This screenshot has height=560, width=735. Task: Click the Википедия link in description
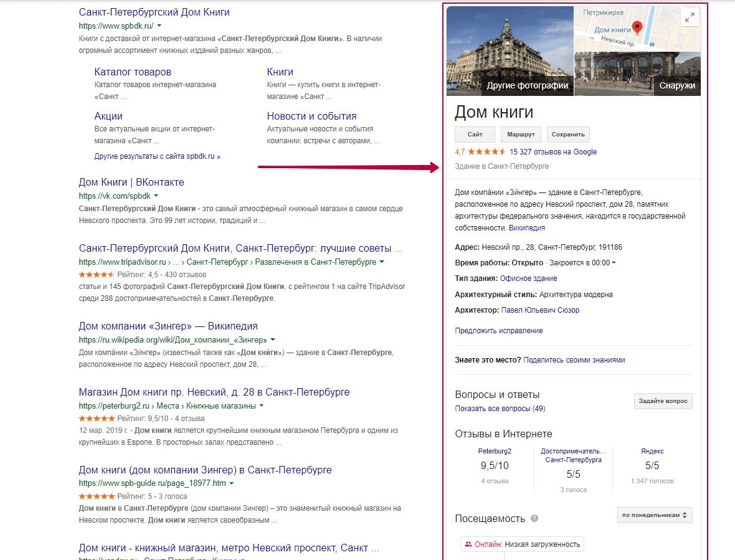pyautogui.click(x=527, y=228)
